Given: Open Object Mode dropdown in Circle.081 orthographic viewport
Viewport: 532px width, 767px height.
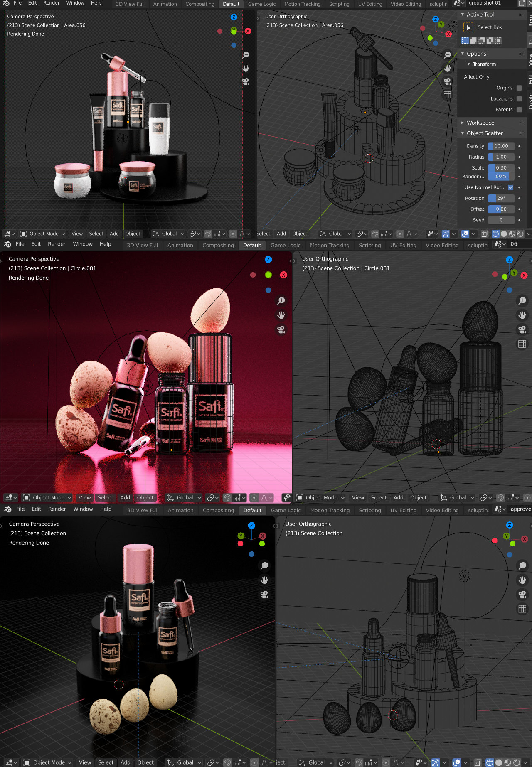Looking at the screenshot, I should (x=321, y=498).
